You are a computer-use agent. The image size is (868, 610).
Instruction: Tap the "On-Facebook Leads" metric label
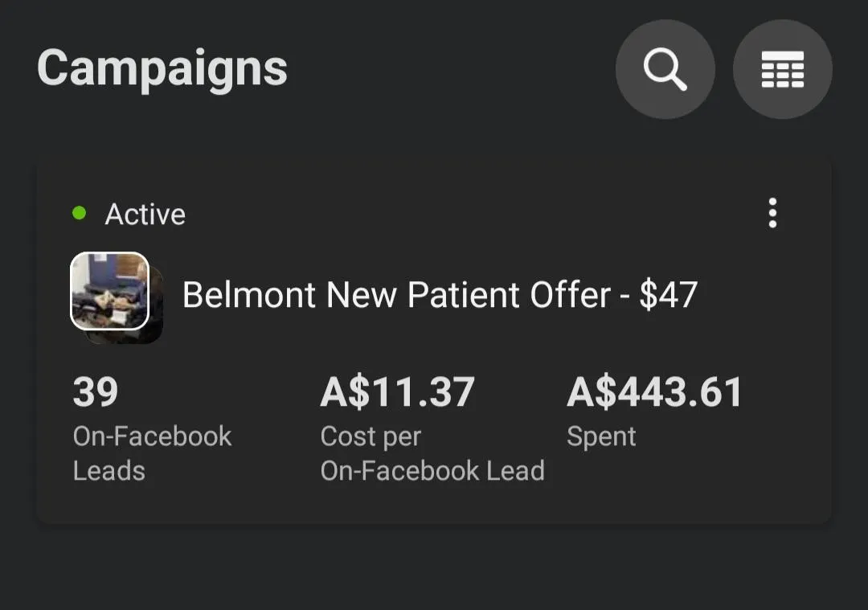[x=152, y=453]
